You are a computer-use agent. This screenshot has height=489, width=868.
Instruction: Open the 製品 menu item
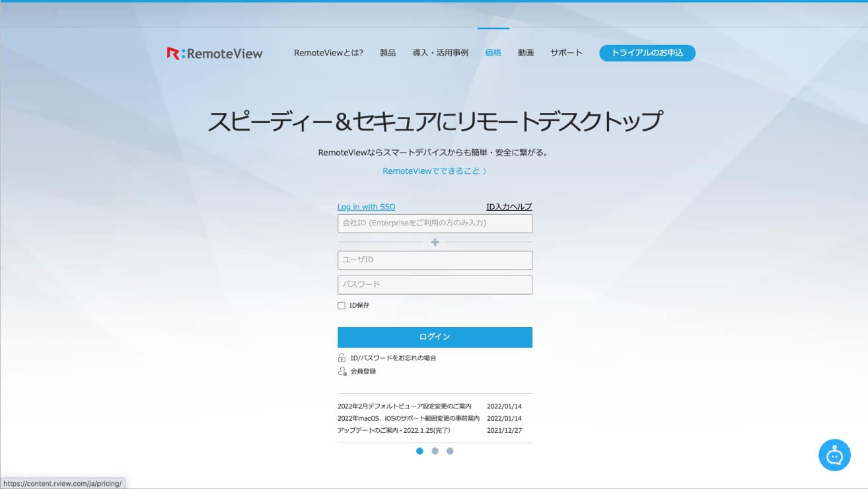[388, 53]
